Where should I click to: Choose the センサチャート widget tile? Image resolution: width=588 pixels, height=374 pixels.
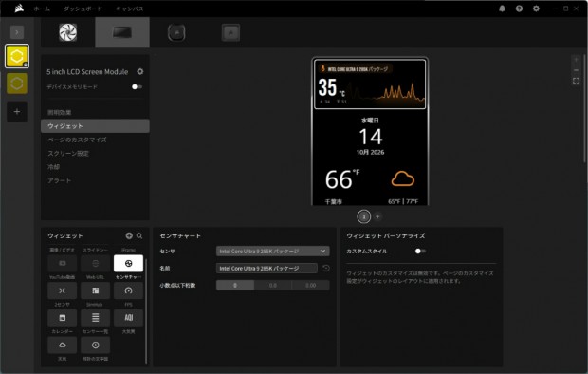(x=128, y=263)
